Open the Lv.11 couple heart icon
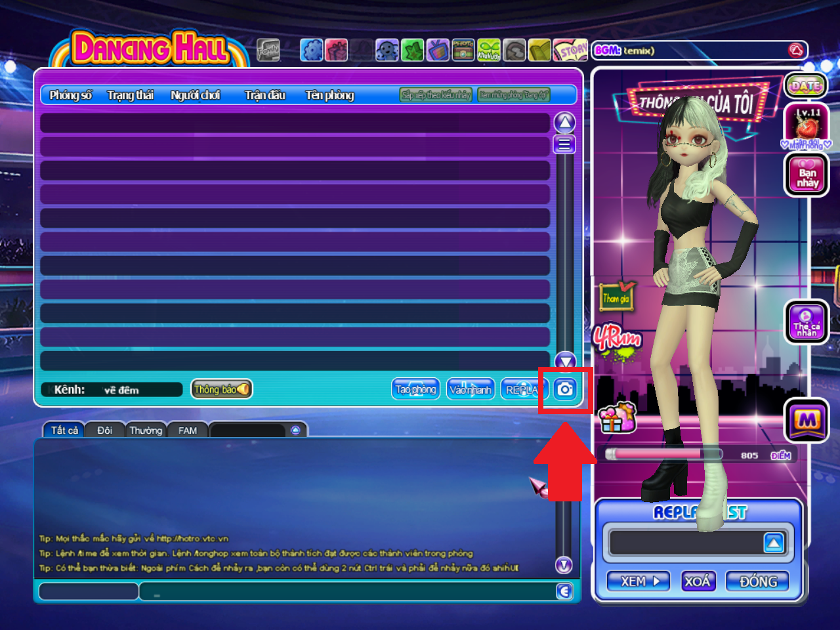Screen dimensions: 840x630 pyautogui.click(x=807, y=125)
